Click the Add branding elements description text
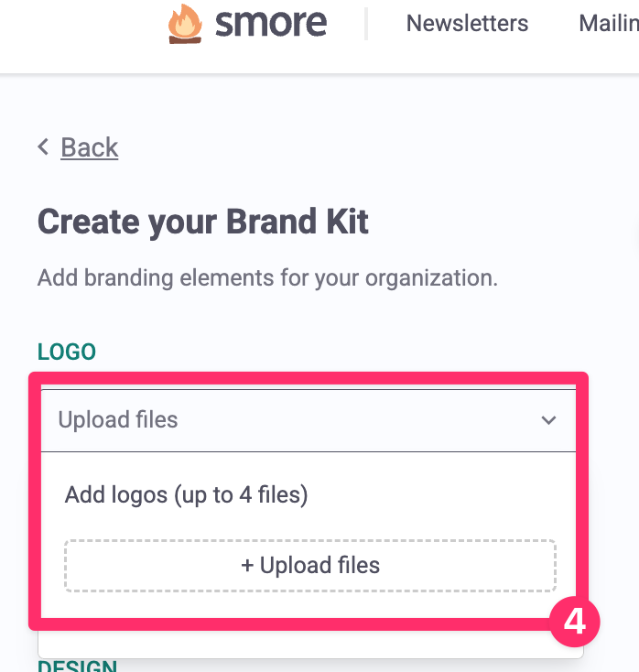Image resolution: width=639 pixels, height=672 pixels. [267, 277]
